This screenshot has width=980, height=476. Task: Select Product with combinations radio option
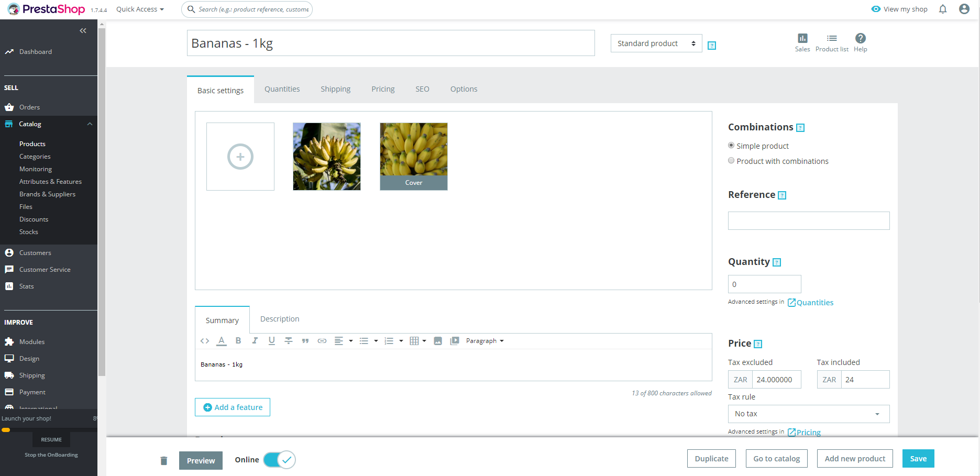coord(731,161)
